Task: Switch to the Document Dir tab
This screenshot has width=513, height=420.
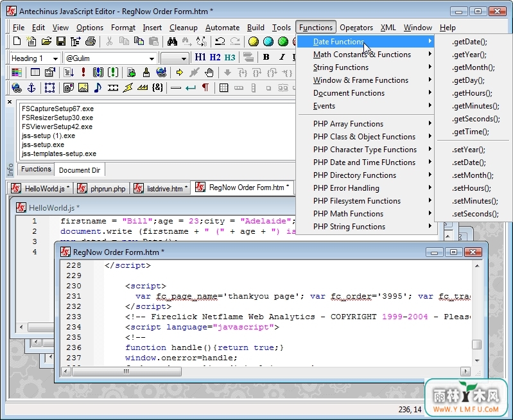Action: (80, 170)
